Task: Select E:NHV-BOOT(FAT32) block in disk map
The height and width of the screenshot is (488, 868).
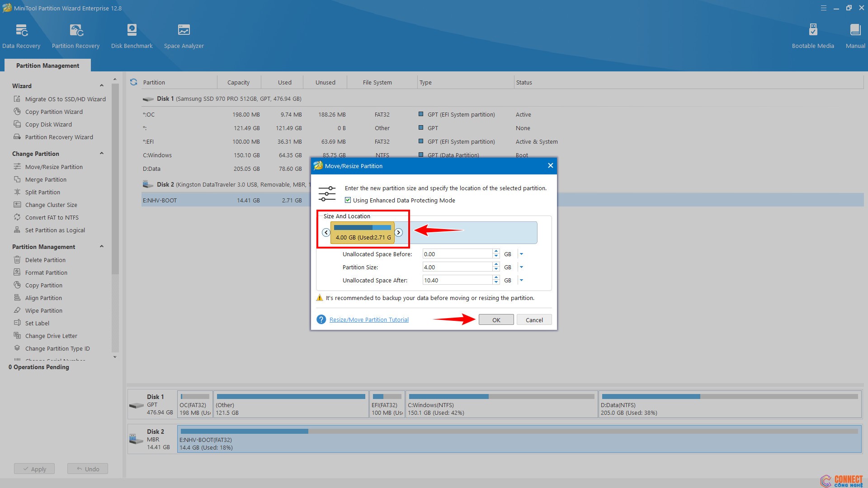Action: 519,439
